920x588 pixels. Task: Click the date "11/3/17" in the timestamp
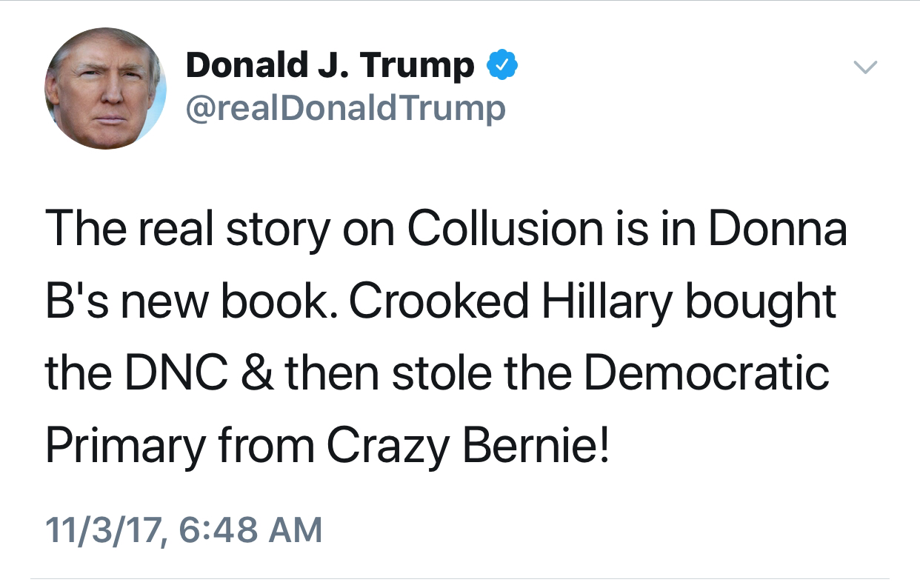coord(101,530)
